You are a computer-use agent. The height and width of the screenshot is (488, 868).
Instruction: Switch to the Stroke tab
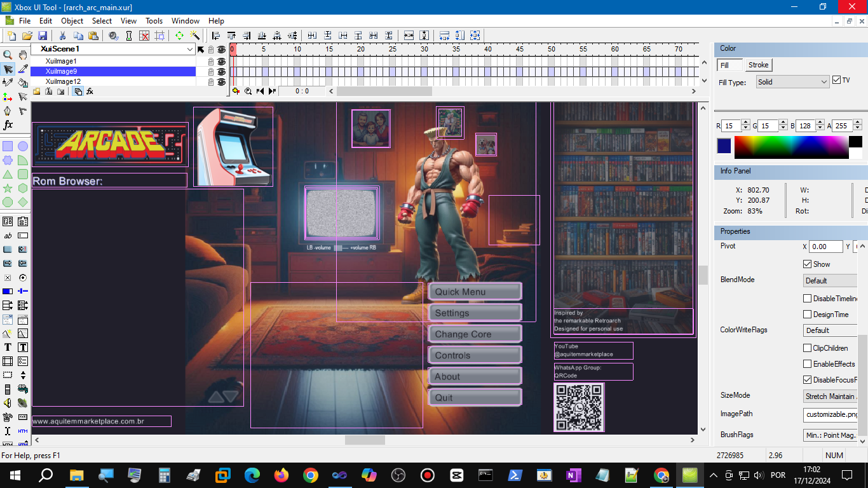(x=758, y=65)
